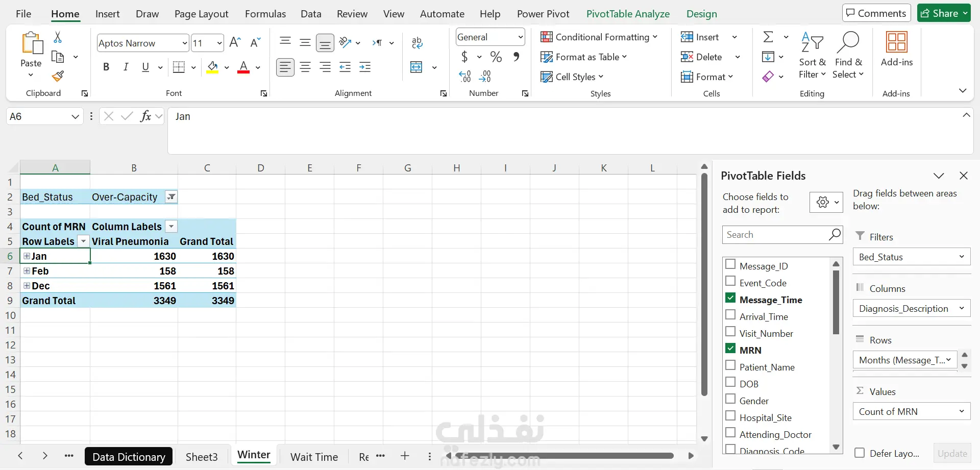Expand the Jan row group
Screen dimensions: 980x470
27,256
